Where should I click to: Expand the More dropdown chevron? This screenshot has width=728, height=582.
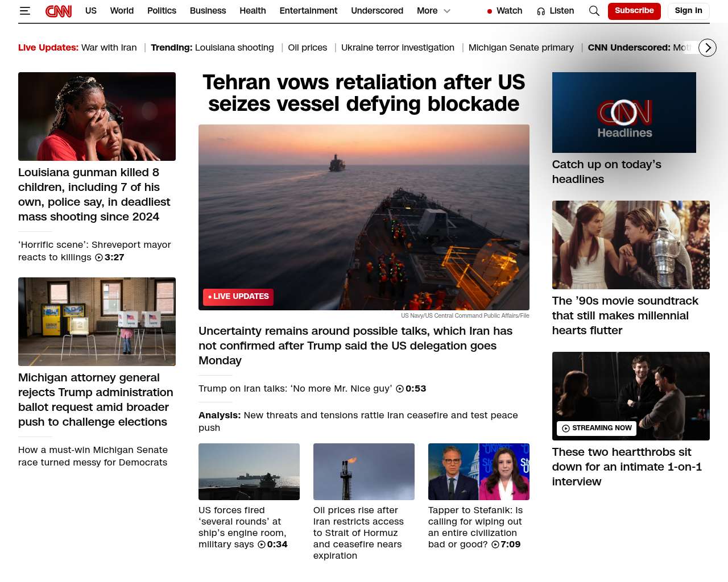click(x=447, y=11)
